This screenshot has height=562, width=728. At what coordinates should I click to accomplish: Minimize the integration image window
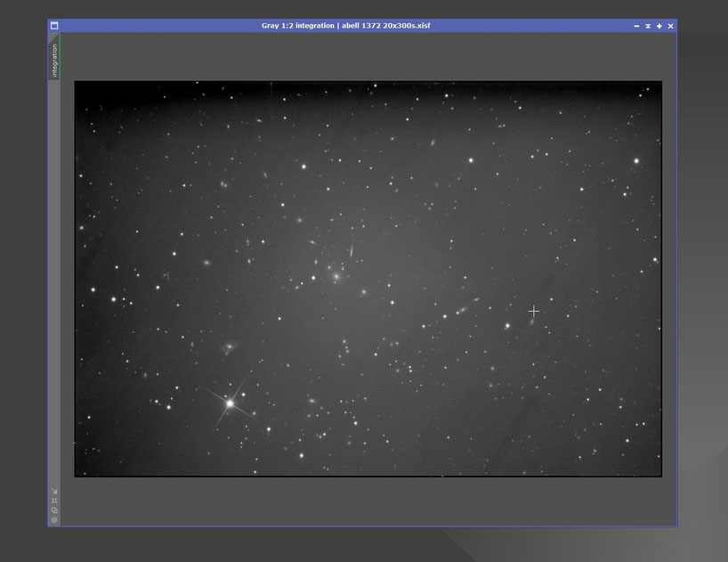point(636,26)
